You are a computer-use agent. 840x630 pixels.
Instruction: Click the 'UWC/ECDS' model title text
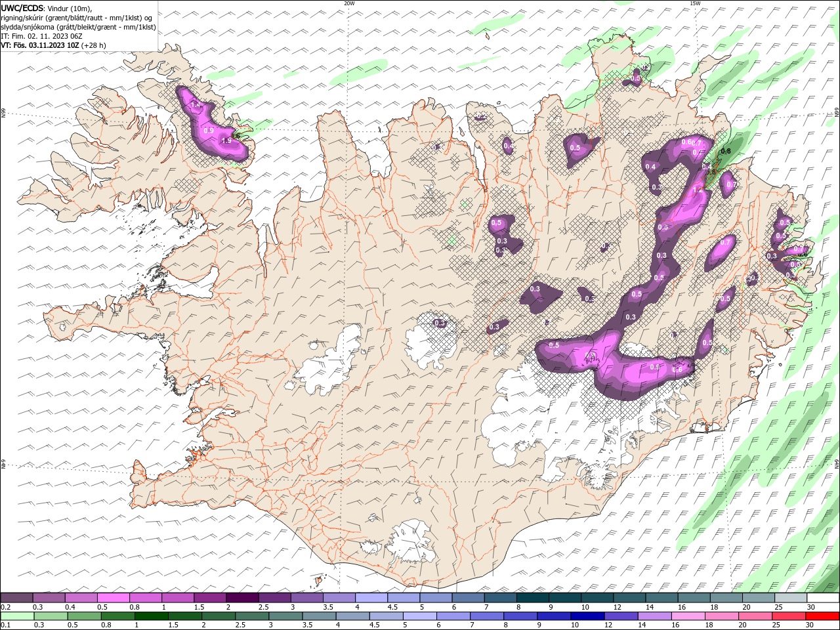[x=22, y=8]
